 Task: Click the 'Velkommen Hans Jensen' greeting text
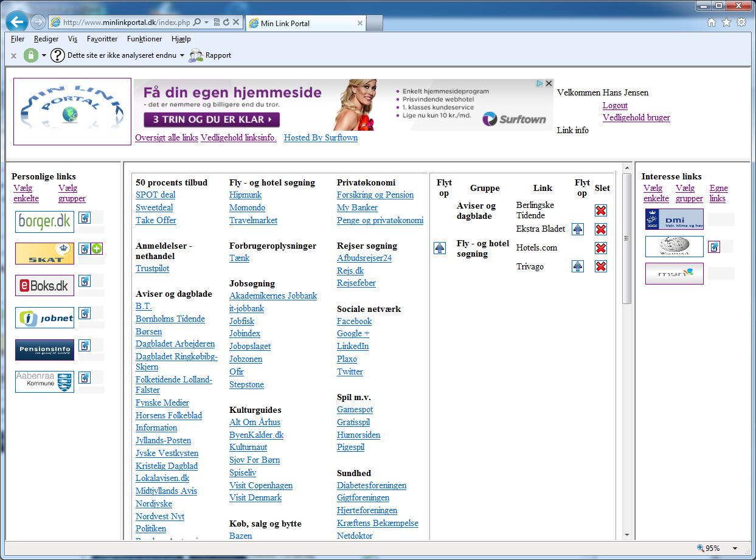point(603,92)
